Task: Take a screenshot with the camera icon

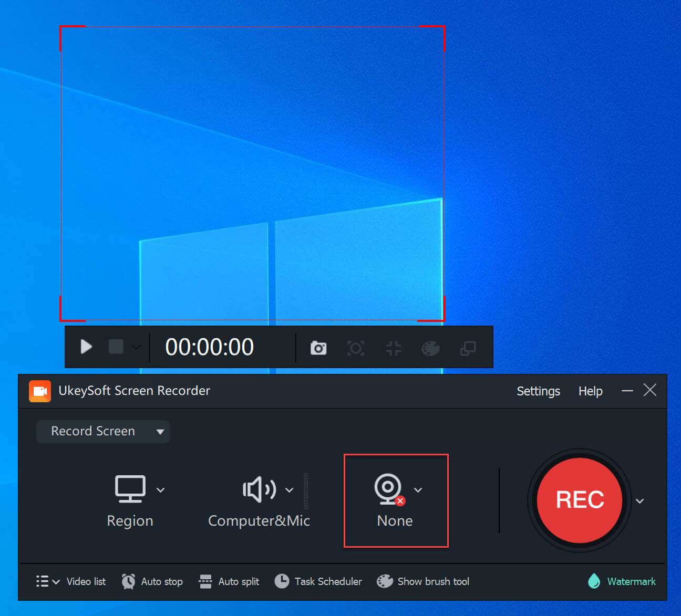Action: (318, 348)
